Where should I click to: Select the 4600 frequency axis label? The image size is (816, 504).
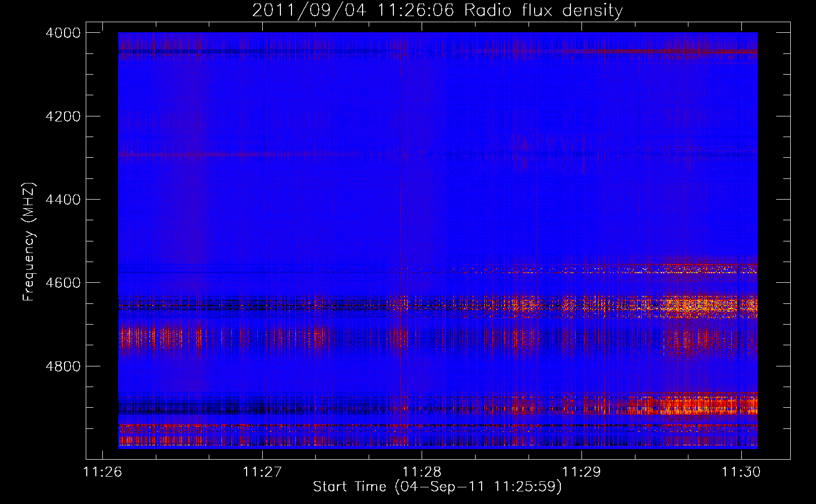coord(63,283)
